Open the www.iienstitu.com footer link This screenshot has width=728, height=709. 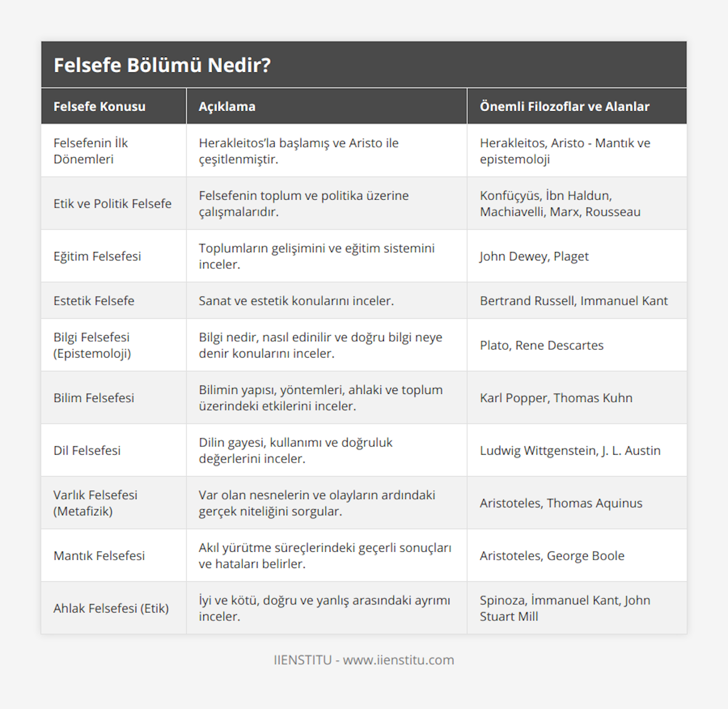[399, 660]
